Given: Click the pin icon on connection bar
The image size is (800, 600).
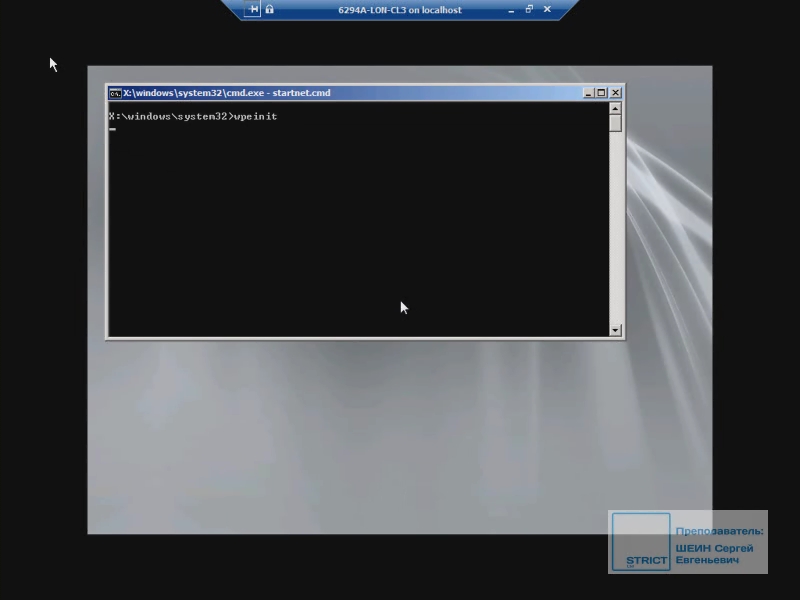Looking at the screenshot, I should pyautogui.click(x=254, y=10).
